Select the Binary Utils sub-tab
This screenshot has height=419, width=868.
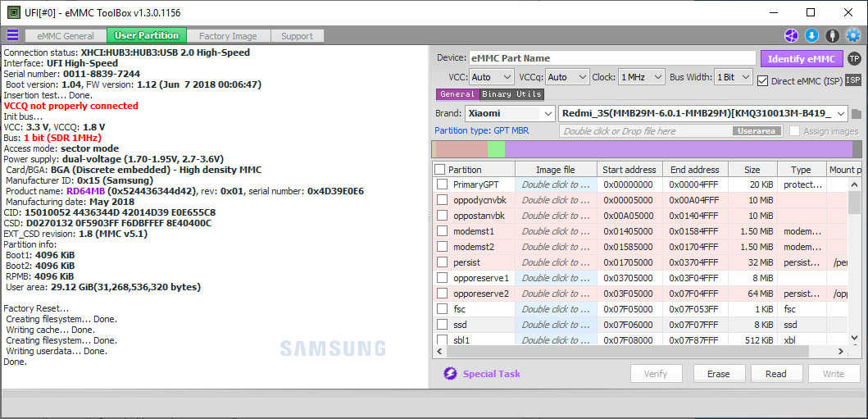pyautogui.click(x=511, y=94)
